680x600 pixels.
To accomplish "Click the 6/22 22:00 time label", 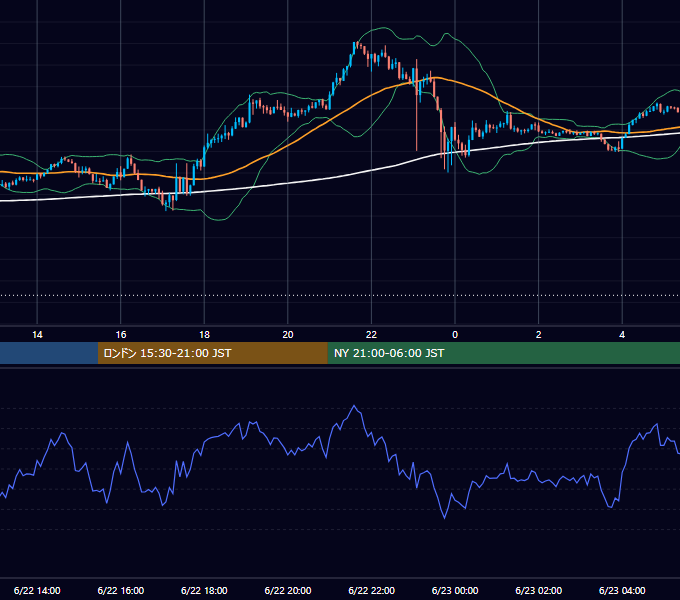I will click(x=371, y=590).
